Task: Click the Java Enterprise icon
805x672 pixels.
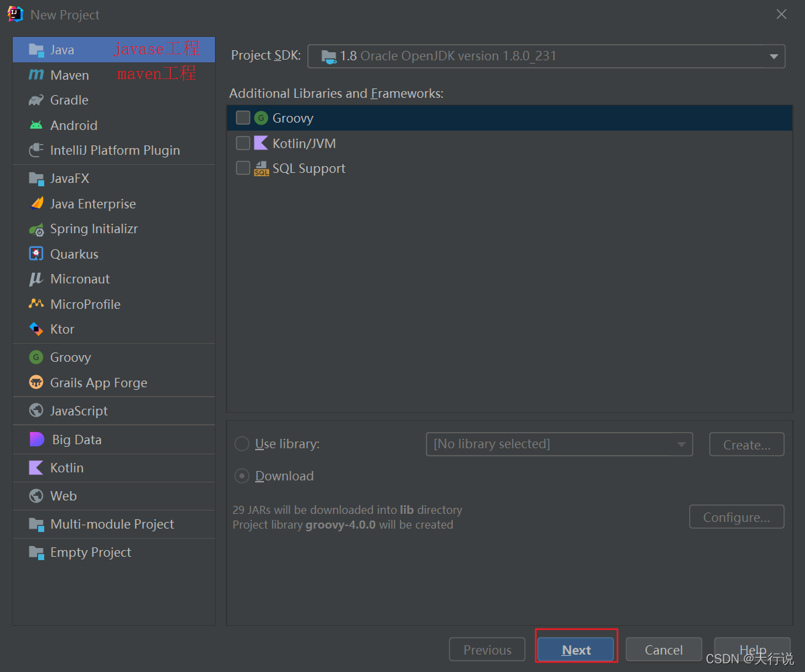Action: coord(36,204)
